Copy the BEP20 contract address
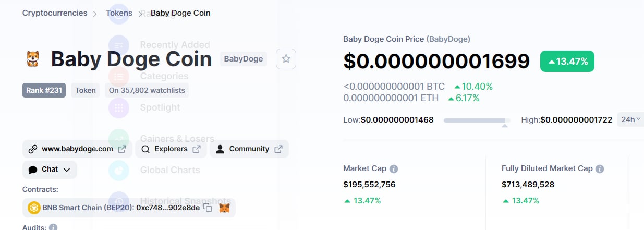Screen dimensions: 644x230 (208, 208)
